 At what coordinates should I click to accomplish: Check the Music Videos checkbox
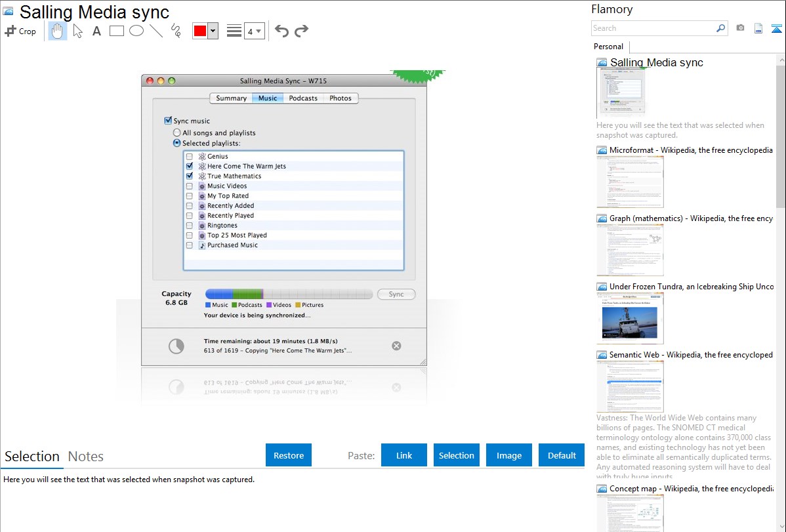190,186
